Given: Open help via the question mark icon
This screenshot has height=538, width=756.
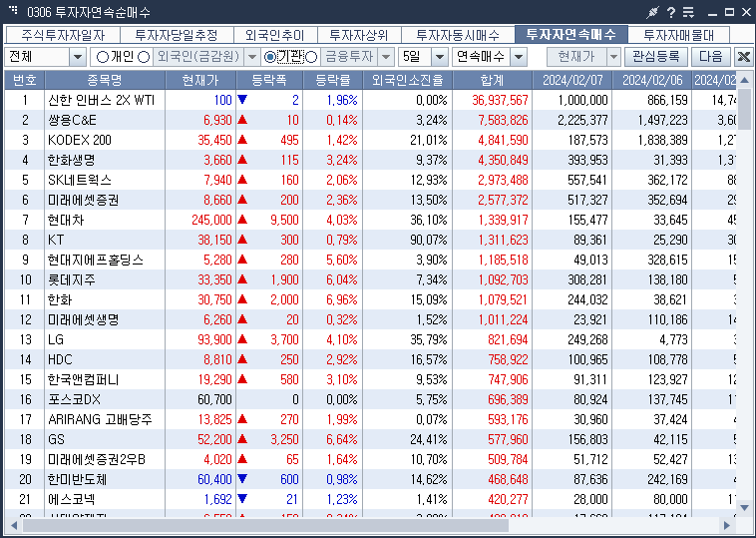Looking at the screenshot, I should tap(671, 13).
